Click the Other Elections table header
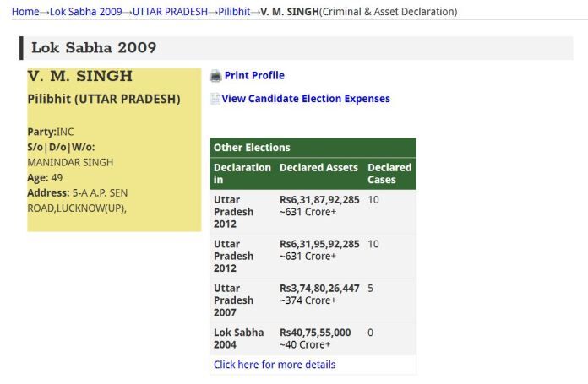The image size is (588, 384). click(252, 148)
